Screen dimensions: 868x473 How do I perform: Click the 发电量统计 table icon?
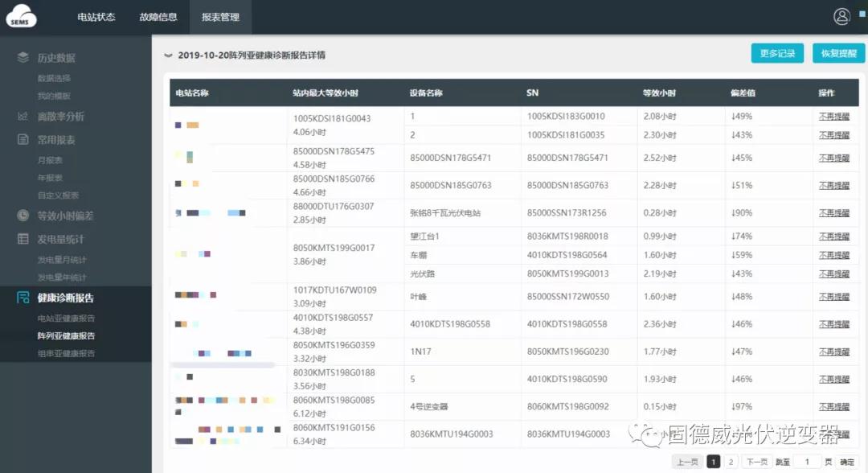point(23,239)
